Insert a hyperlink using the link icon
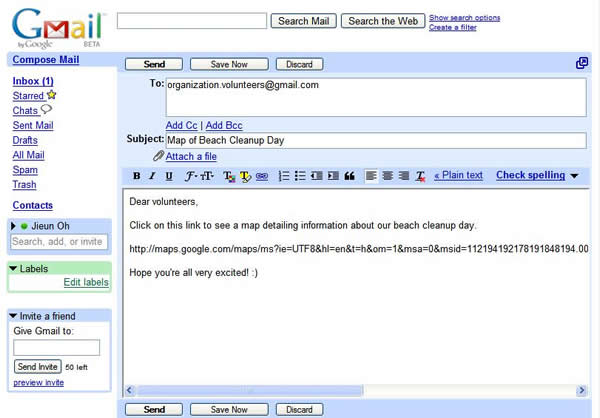The height and width of the screenshot is (418, 600). point(262,176)
